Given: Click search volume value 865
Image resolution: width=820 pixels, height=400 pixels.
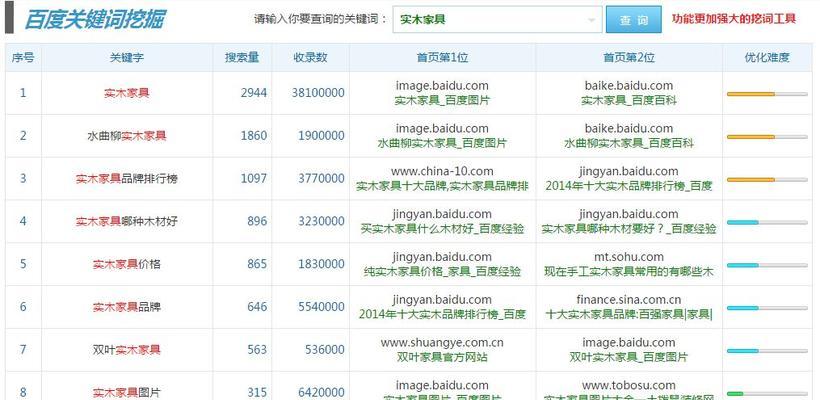Looking at the screenshot, I should [257, 264].
